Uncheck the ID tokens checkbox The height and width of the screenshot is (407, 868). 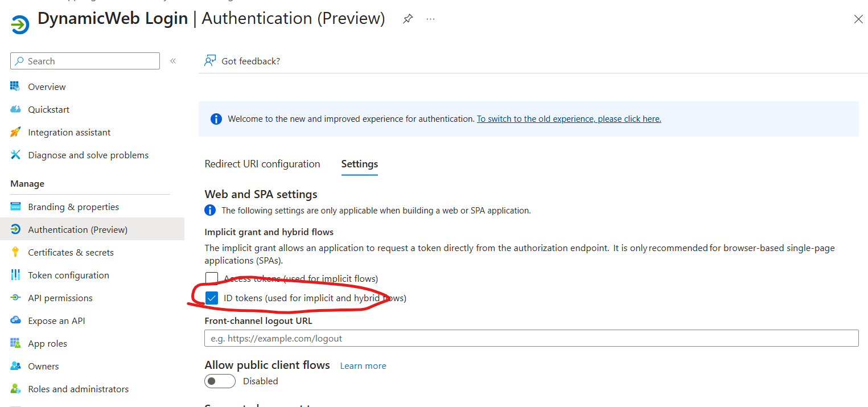pyautogui.click(x=212, y=298)
